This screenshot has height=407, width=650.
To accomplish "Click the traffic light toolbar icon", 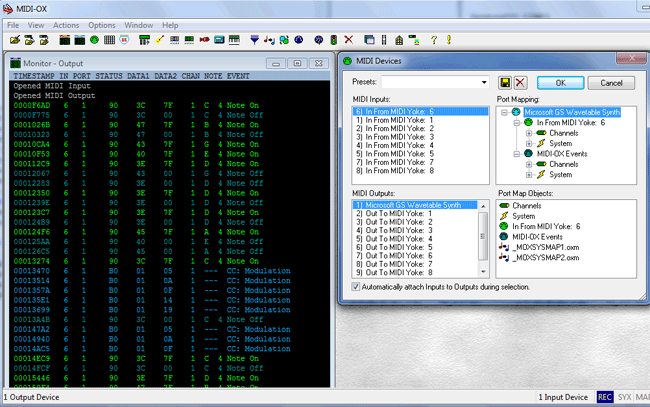I will (334, 40).
